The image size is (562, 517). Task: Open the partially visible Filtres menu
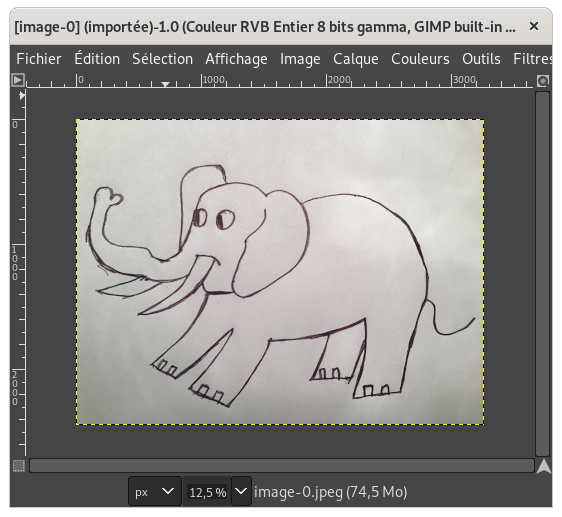(532, 59)
